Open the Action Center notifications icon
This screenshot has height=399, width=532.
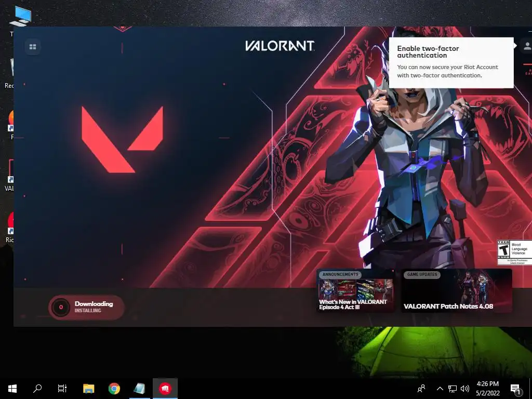click(516, 389)
